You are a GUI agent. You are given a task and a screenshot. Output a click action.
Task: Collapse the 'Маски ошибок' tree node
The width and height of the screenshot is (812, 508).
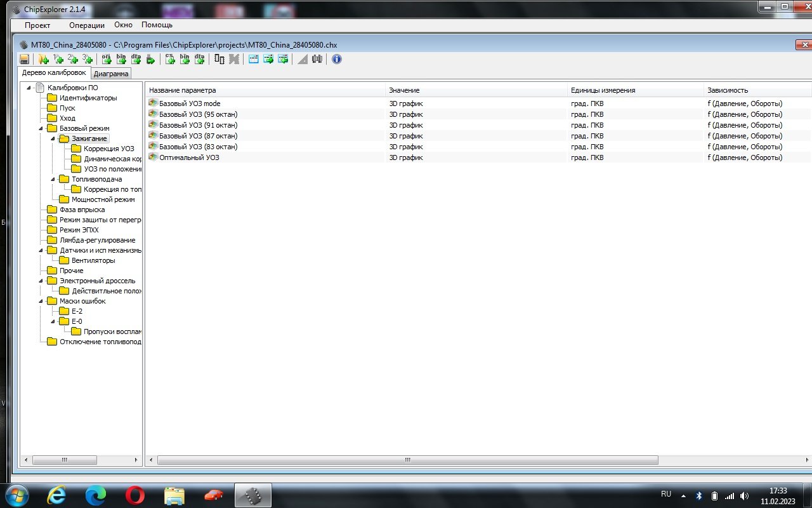click(41, 301)
